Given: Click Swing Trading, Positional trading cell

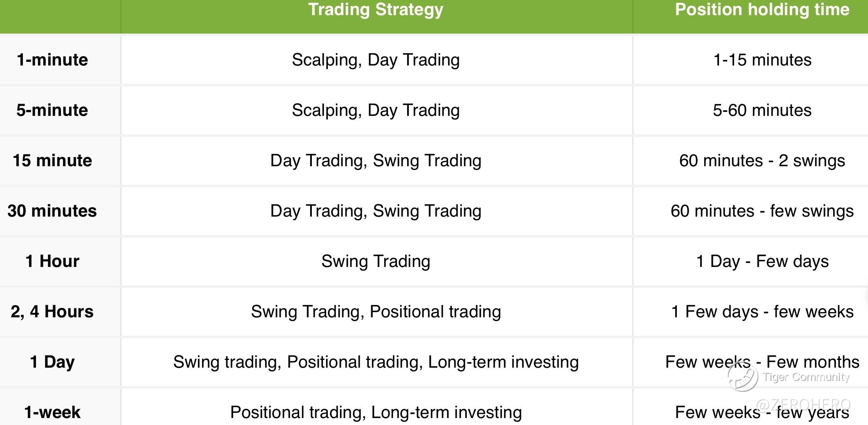Looking at the screenshot, I should (x=376, y=312).
